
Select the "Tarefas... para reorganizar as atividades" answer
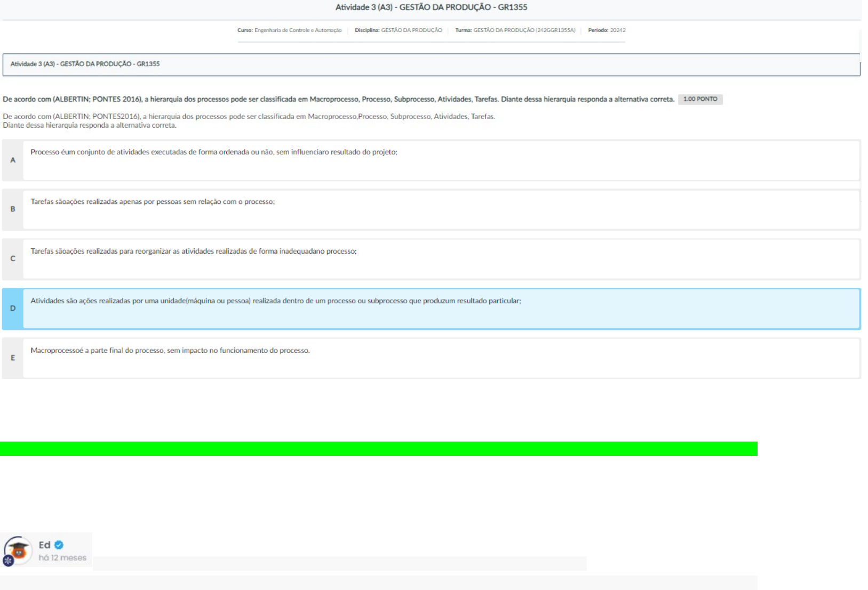click(194, 251)
